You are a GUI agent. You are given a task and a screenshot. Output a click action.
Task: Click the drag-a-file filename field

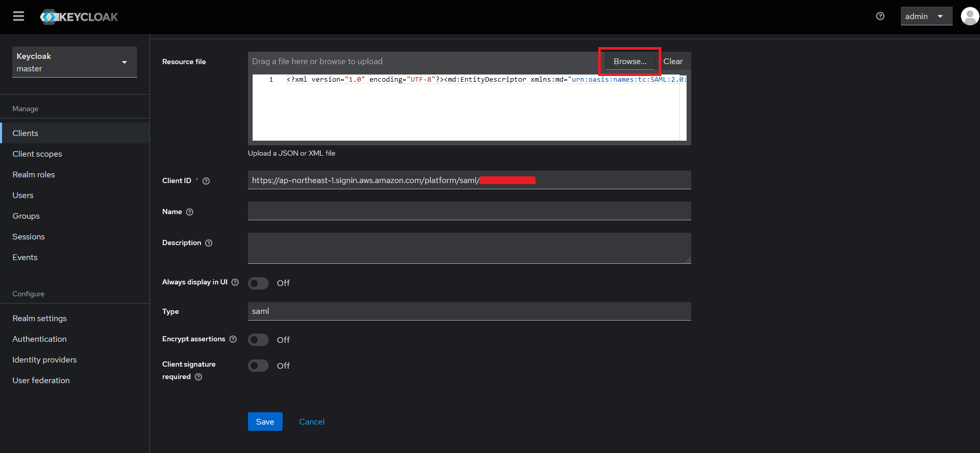point(426,61)
